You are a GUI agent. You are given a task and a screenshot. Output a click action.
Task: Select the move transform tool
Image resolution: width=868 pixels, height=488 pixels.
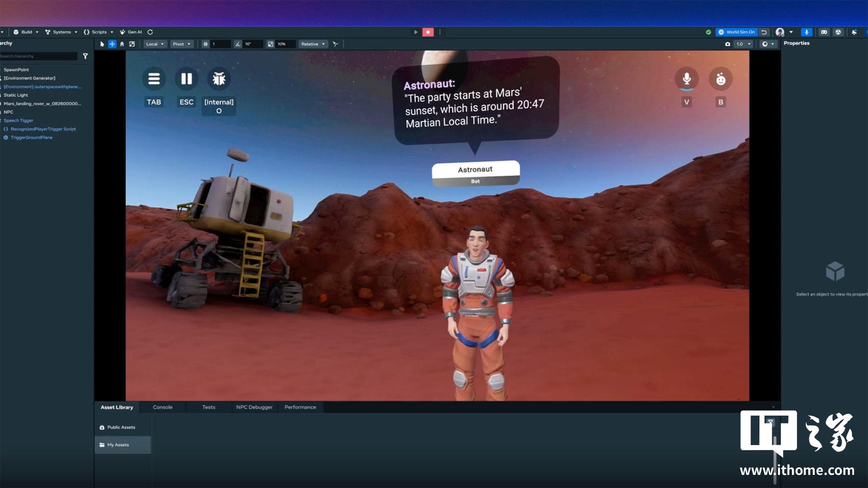point(112,44)
